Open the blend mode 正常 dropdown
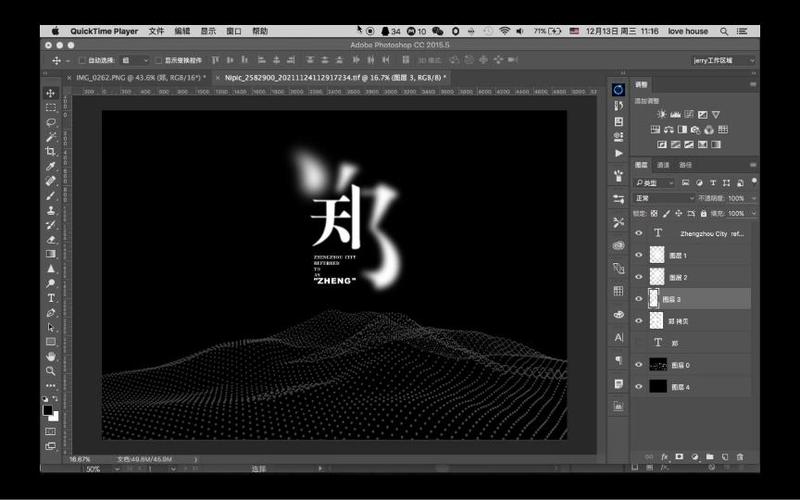The image size is (800, 500). 664,198
